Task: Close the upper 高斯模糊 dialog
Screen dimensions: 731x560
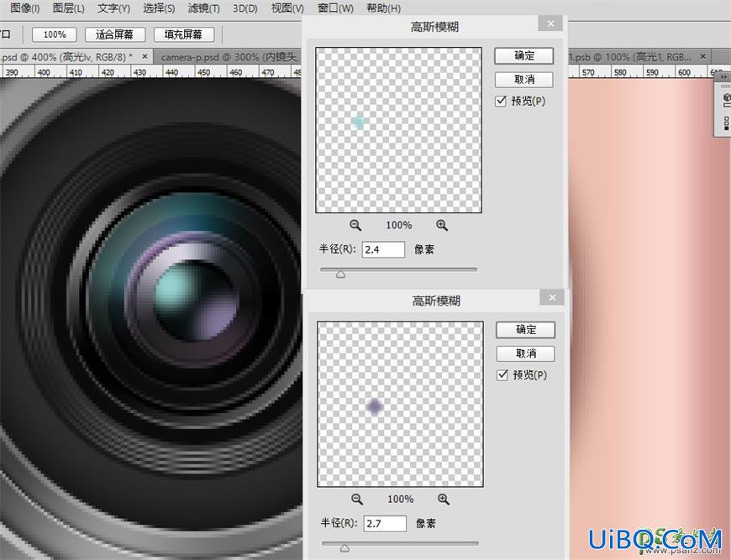Action: pos(550,24)
